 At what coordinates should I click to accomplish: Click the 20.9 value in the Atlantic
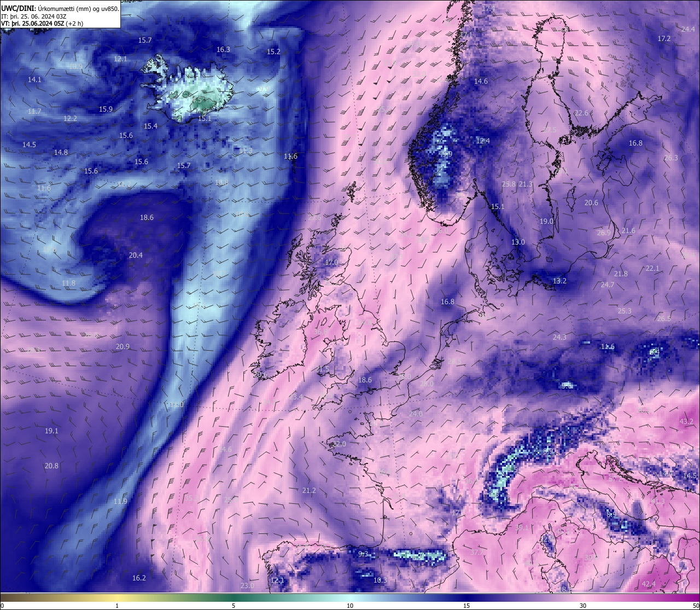tap(122, 347)
